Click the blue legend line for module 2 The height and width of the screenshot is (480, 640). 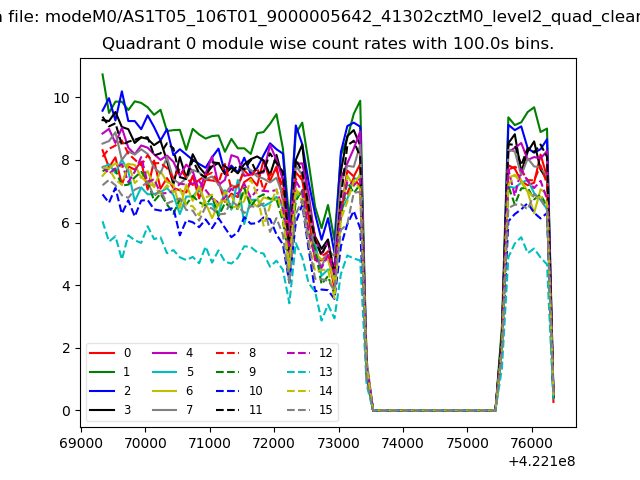tap(100, 391)
